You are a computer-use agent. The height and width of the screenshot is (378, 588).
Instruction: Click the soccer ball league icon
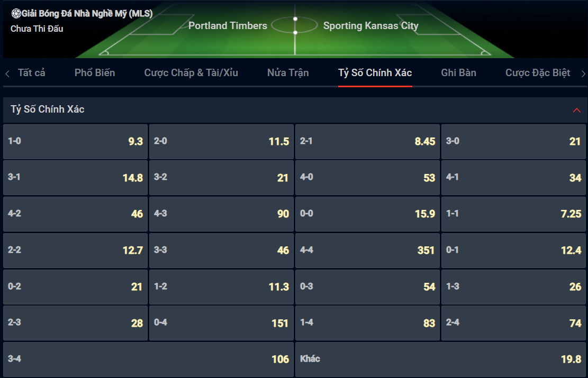click(x=16, y=14)
